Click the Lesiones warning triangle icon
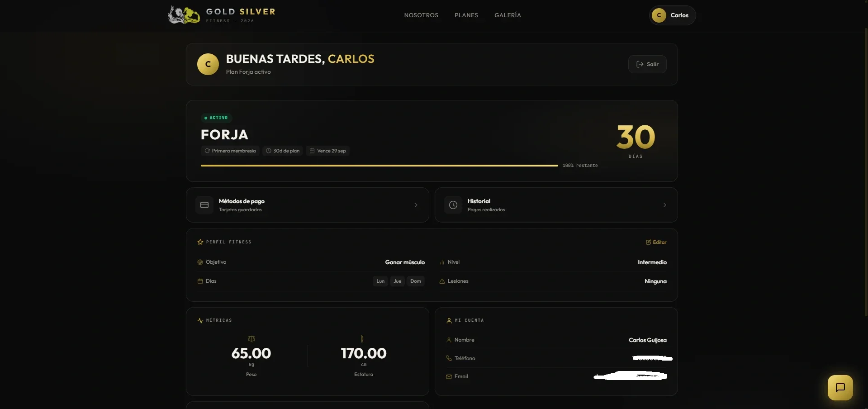Screen dimensions: 868x409 pyautogui.click(x=442, y=281)
